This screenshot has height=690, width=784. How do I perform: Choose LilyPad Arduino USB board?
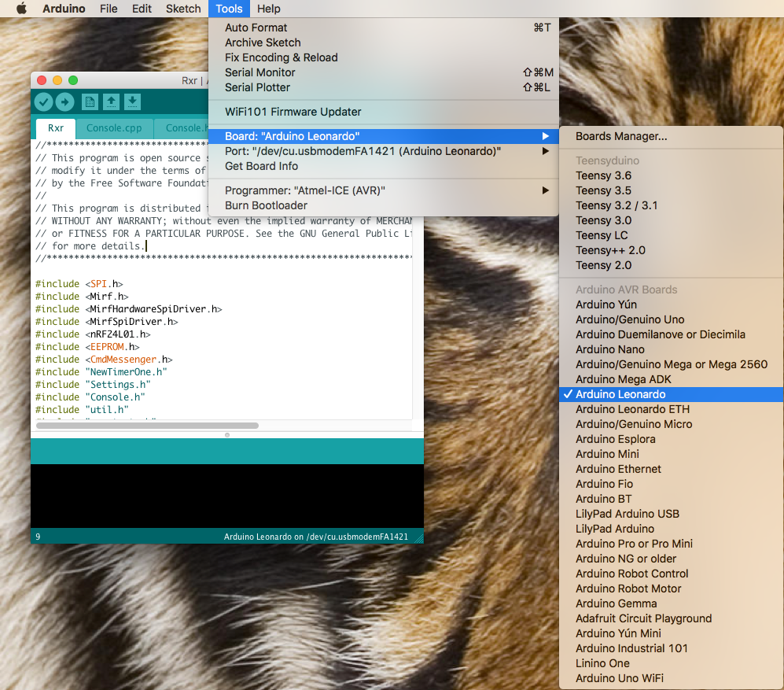672,514
